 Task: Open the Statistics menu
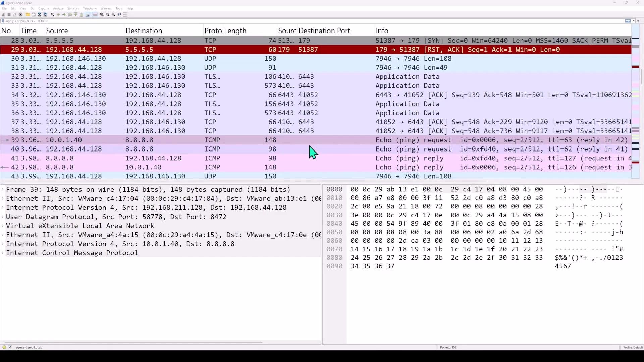coord(73,8)
